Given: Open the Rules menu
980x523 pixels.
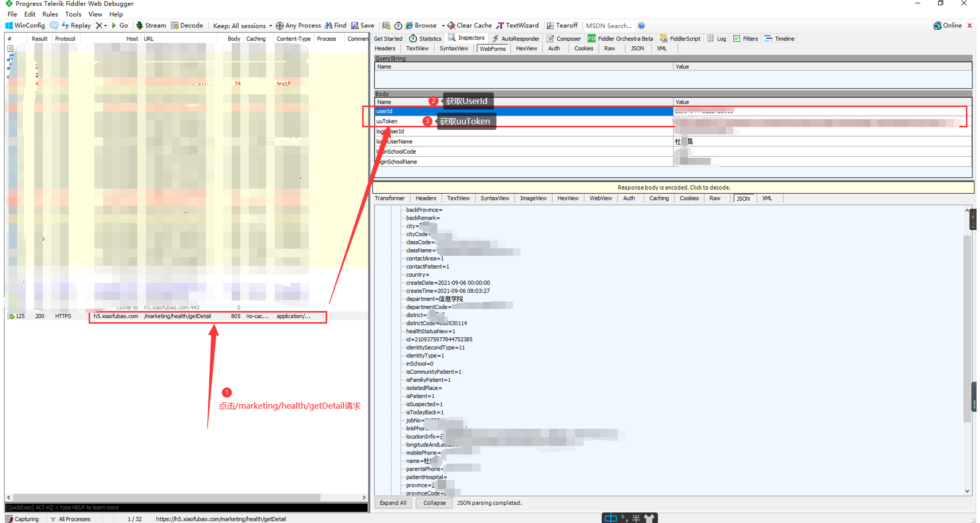Looking at the screenshot, I should 50,14.
